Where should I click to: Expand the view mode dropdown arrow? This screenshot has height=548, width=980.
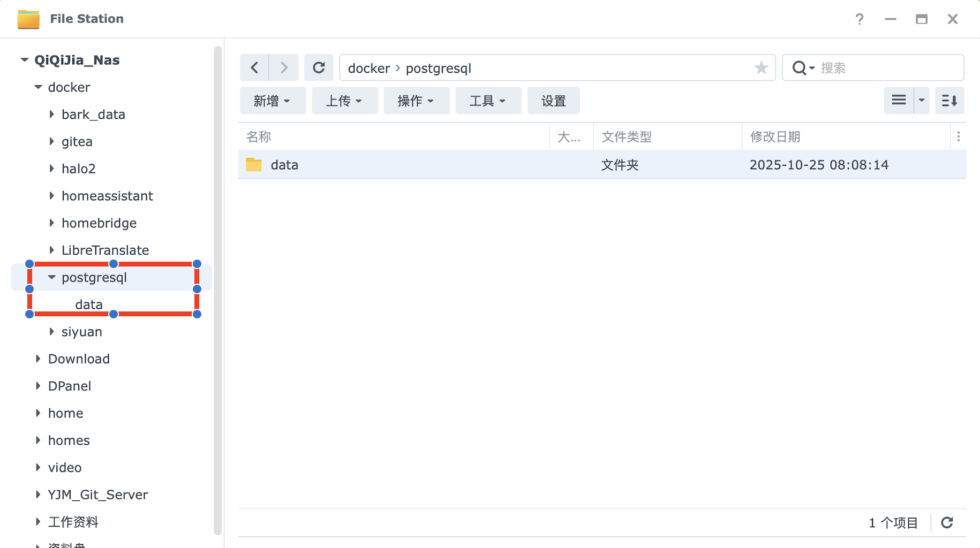[922, 101]
